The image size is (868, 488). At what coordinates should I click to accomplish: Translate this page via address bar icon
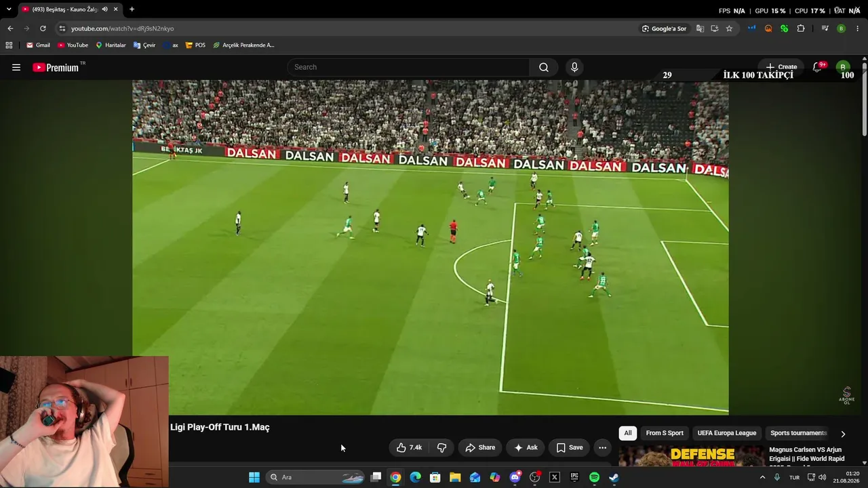[700, 28]
